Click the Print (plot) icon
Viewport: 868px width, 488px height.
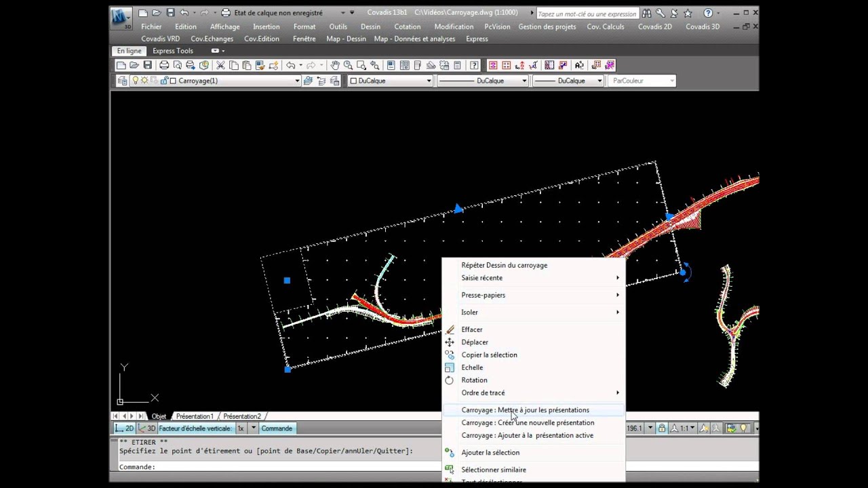(x=164, y=65)
